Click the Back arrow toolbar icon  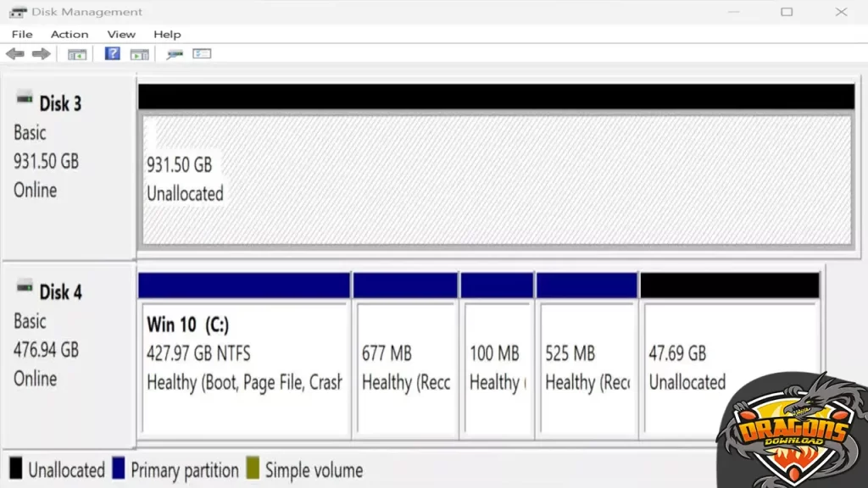click(15, 54)
